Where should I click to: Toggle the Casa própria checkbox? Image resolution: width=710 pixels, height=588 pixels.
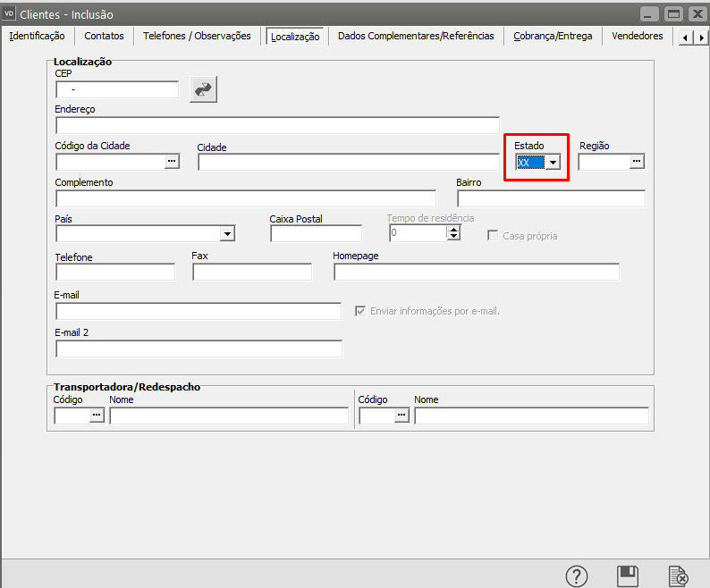[493, 235]
